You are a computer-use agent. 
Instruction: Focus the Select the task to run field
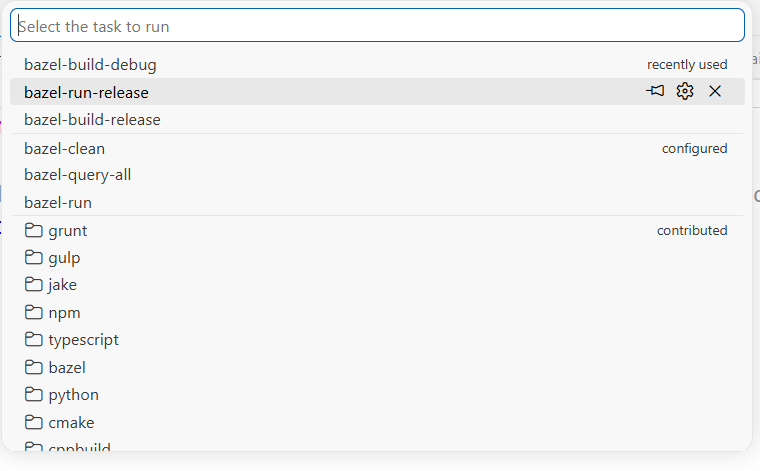coord(377,25)
